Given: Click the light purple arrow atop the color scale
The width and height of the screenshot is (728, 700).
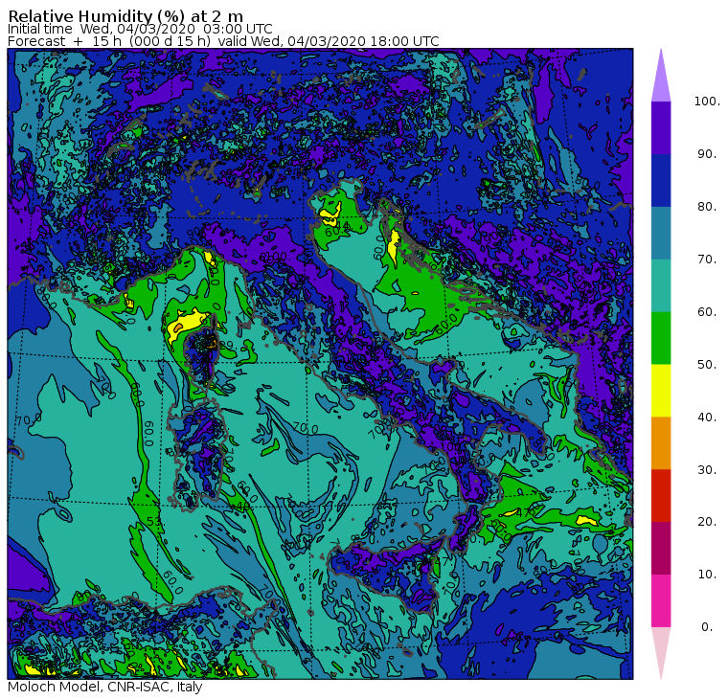Looking at the screenshot, I should (x=661, y=76).
